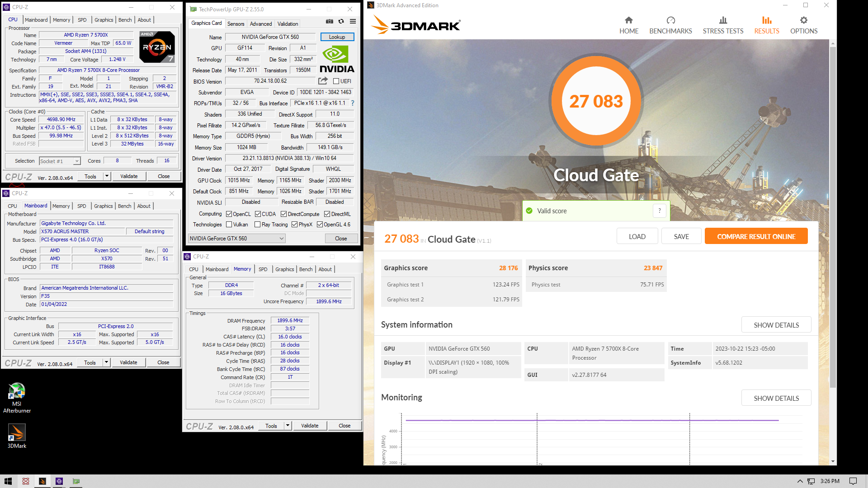Click GPU-Z refresh icon
The image size is (868, 488).
pos(341,21)
